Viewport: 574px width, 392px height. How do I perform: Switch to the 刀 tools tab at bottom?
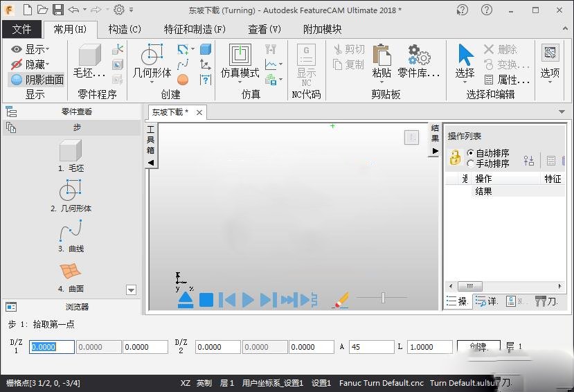tap(546, 301)
